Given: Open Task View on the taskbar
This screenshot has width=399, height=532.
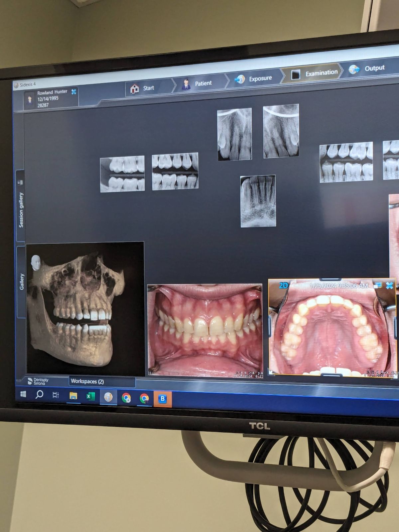Looking at the screenshot, I should coord(56,395).
